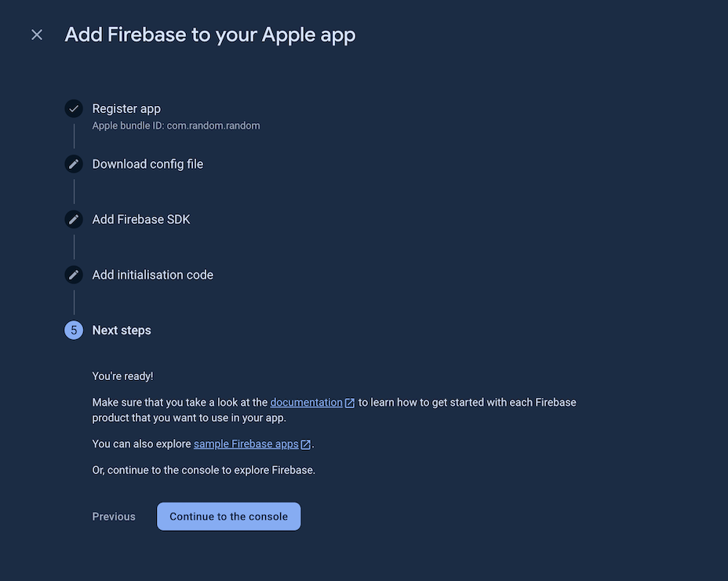
Task: Click the step 5 number circle
Action: click(74, 331)
